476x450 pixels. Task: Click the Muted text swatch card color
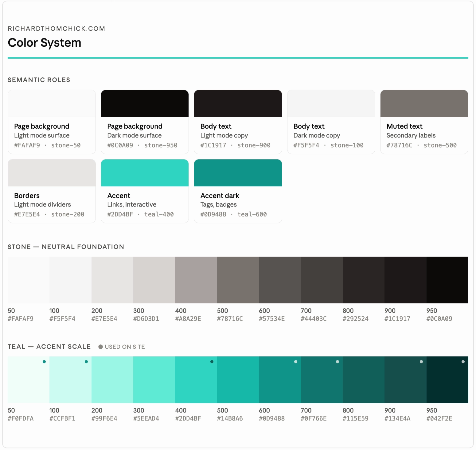424,103
